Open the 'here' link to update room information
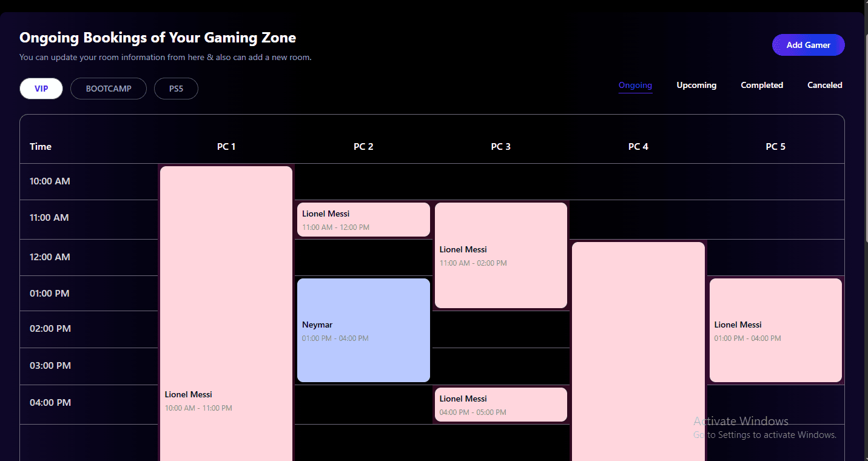868x461 pixels. [199, 57]
